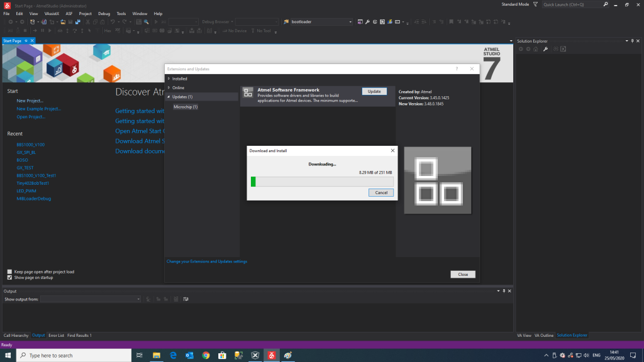Screen dimensions: 644x362
Task: Switch to Find Results 1 tab
Action: tap(79, 336)
